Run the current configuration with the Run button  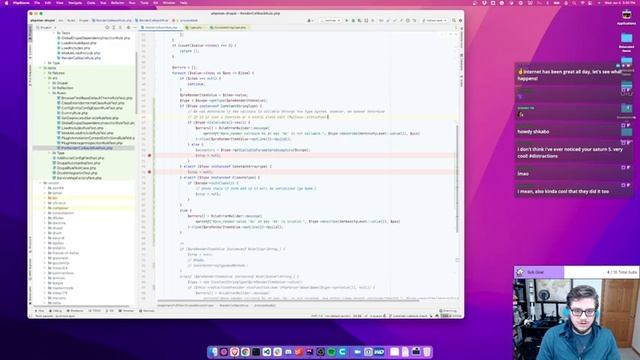coord(347,20)
